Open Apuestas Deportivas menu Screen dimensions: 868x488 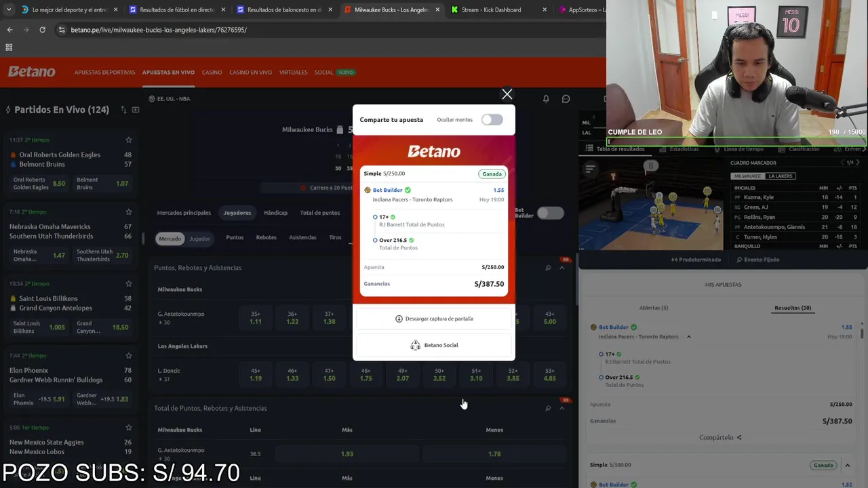point(104,73)
